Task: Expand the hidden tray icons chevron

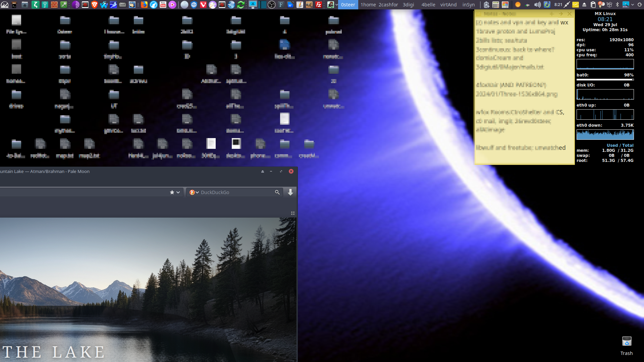Action: click(x=633, y=5)
